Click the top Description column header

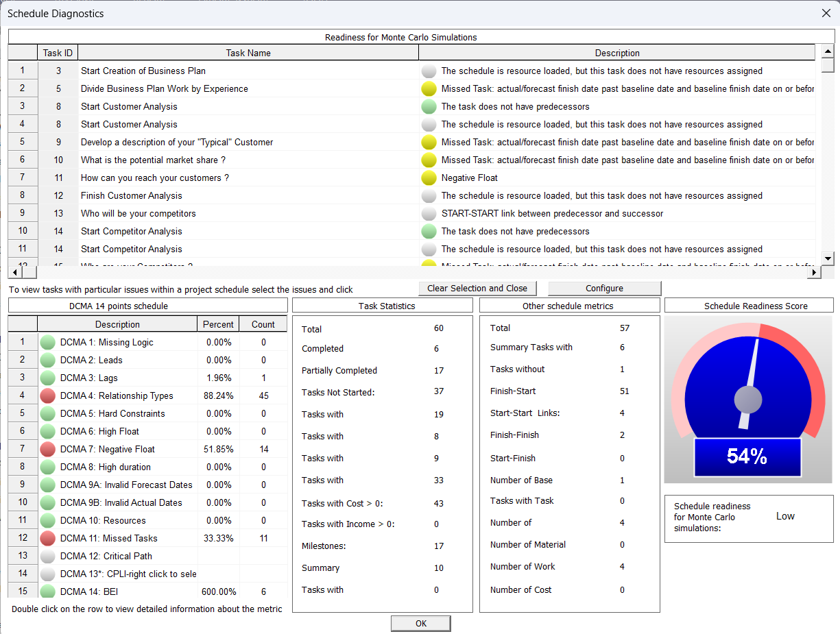(x=617, y=53)
